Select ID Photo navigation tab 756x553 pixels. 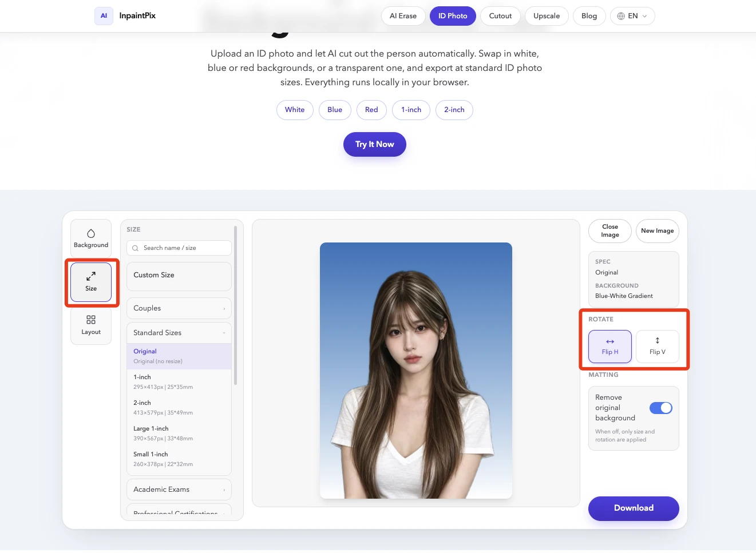pyautogui.click(x=453, y=16)
